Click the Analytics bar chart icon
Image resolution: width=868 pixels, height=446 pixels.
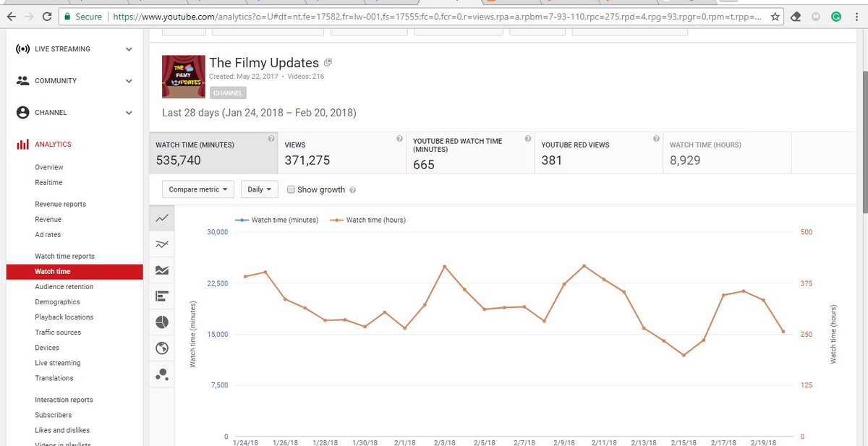[22, 145]
